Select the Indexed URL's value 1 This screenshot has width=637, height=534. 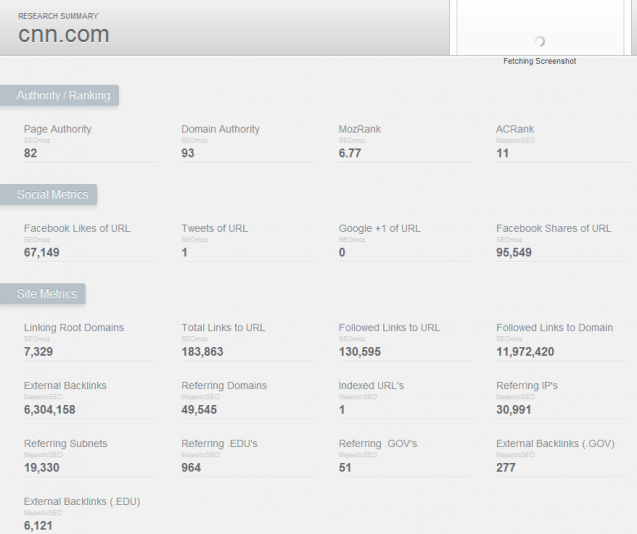click(342, 410)
